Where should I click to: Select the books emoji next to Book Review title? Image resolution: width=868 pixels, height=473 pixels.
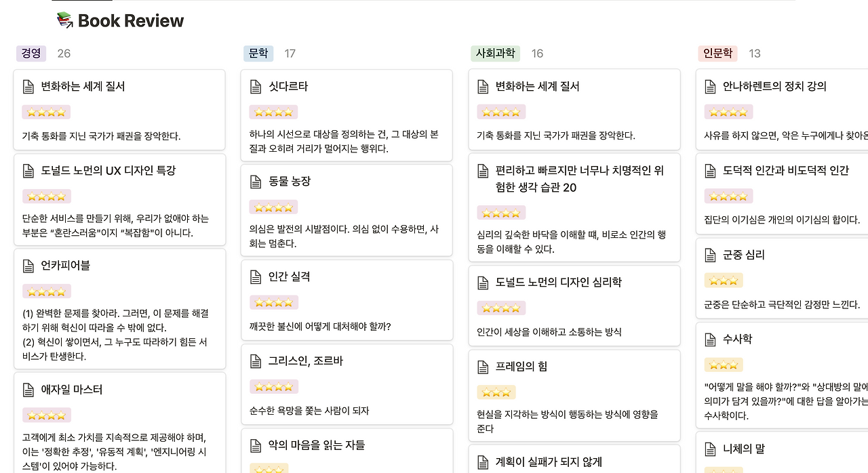(64, 20)
